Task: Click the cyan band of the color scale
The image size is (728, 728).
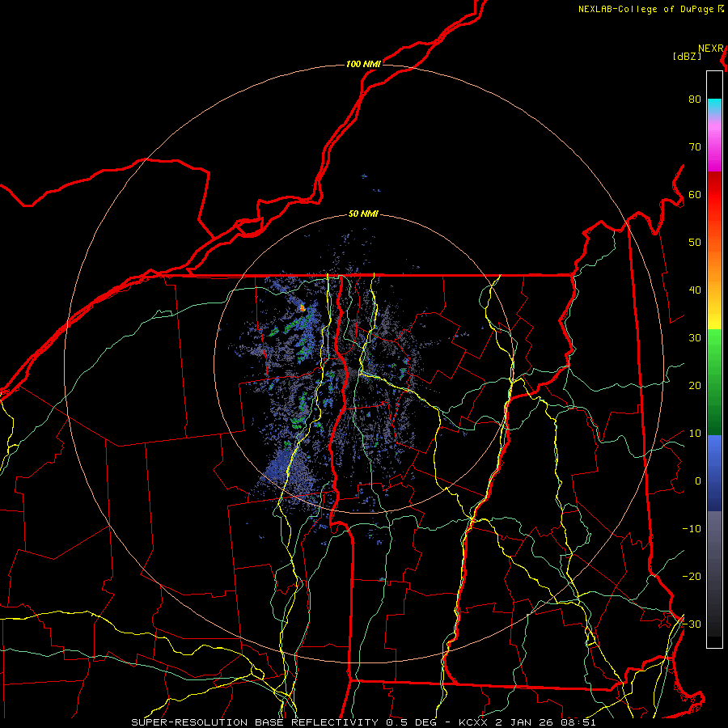Action: click(714, 107)
